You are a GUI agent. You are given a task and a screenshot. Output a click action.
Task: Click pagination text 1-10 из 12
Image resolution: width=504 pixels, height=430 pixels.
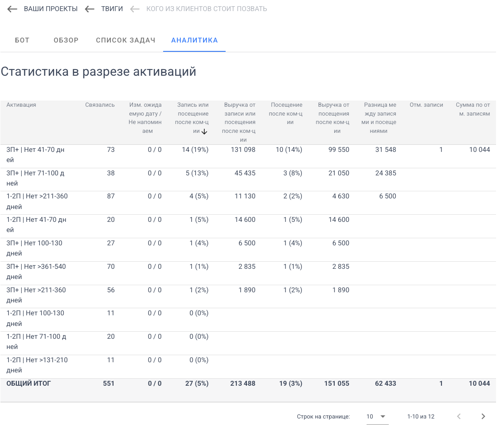pos(421,417)
